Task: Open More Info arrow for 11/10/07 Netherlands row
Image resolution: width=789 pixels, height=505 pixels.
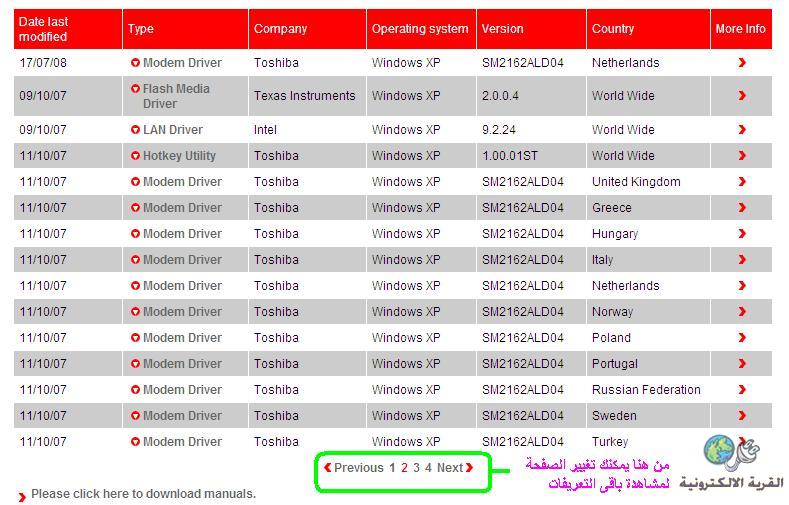Action: [x=742, y=286]
